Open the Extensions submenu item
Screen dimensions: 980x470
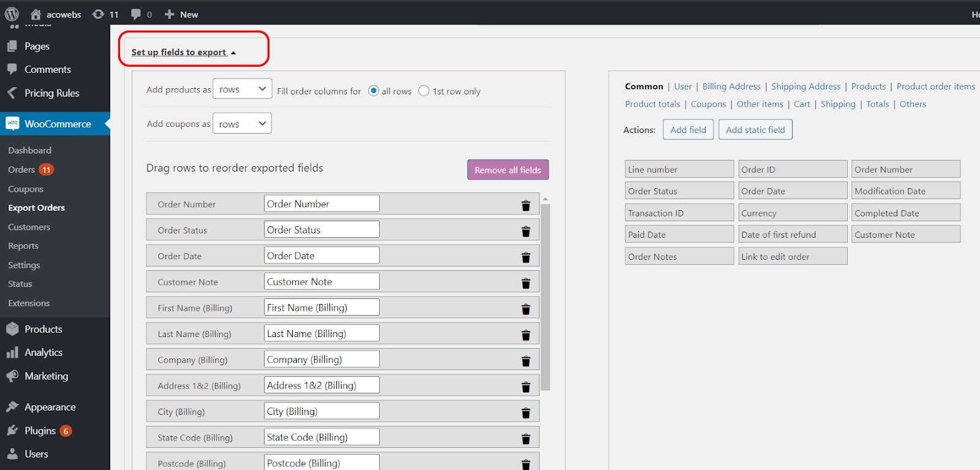coord(29,303)
